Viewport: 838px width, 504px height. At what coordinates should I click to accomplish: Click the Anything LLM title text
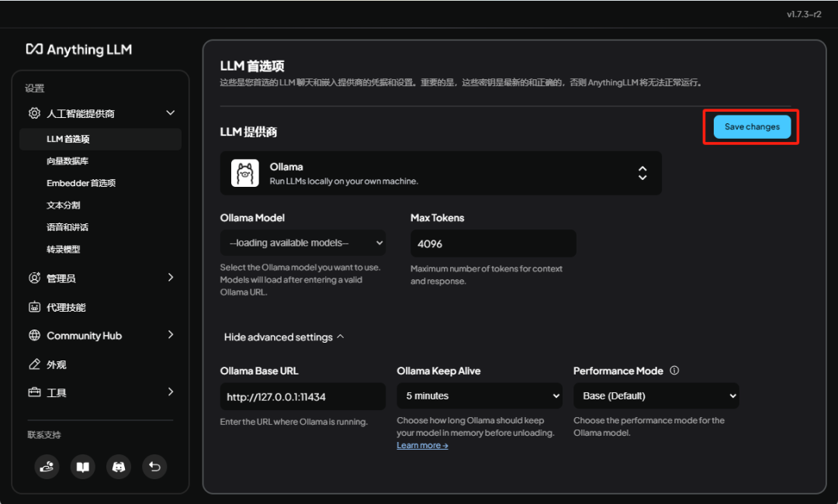(x=89, y=50)
